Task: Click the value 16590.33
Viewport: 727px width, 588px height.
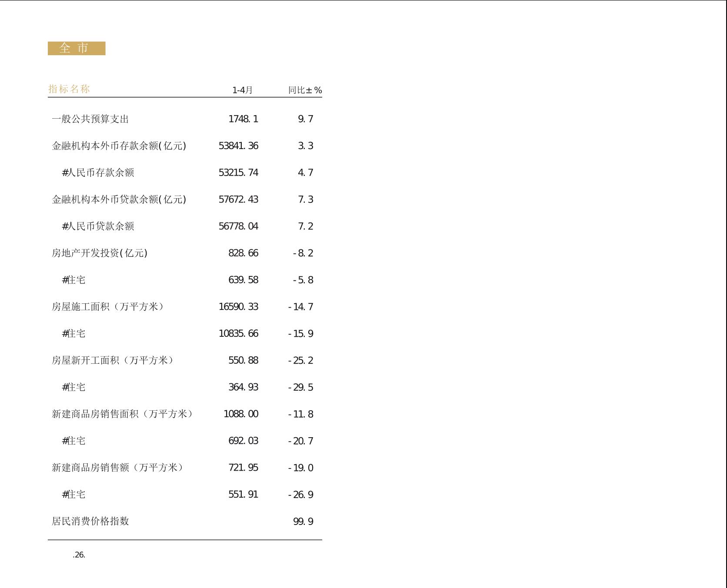Action: click(238, 307)
